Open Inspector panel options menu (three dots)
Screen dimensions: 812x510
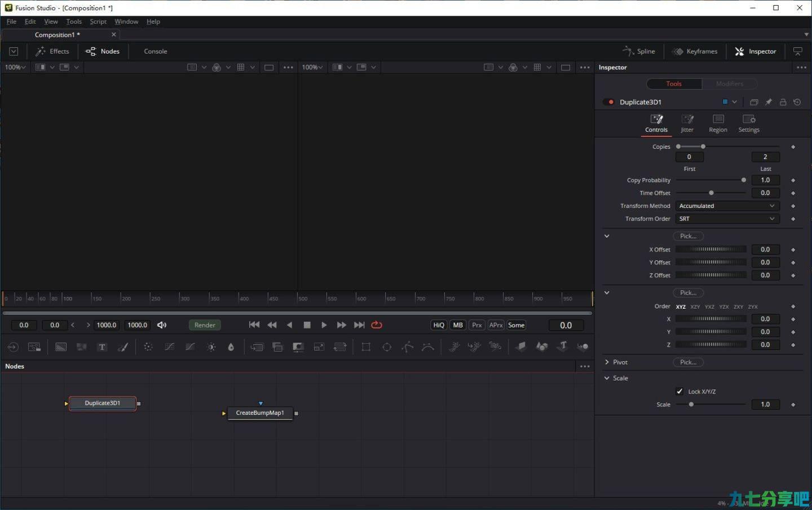801,67
